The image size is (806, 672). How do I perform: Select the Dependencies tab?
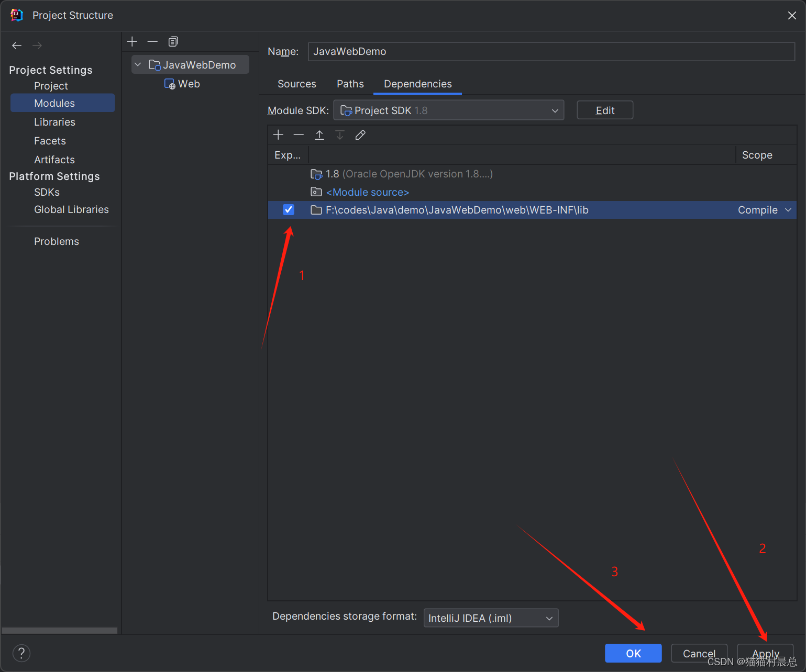pyautogui.click(x=418, y=84)
